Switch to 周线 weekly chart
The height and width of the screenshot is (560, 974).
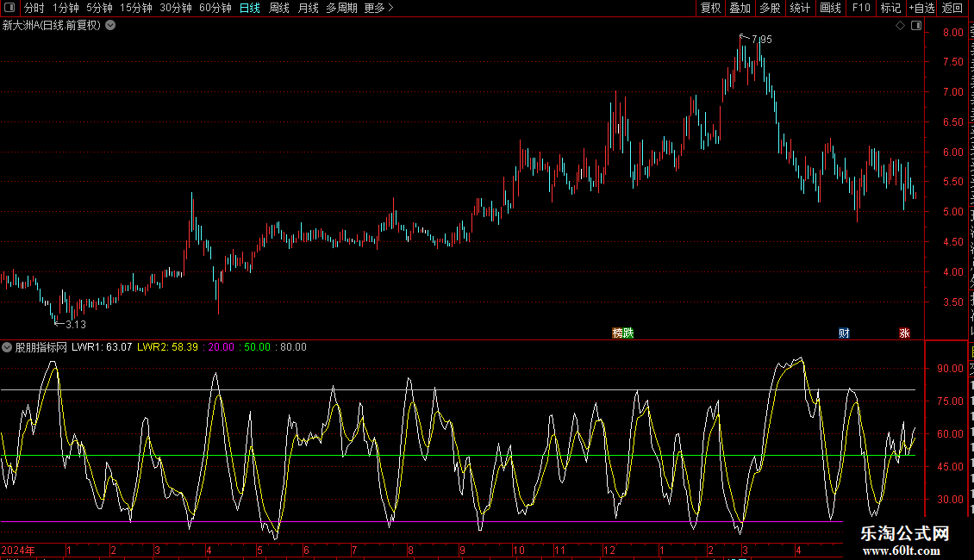[x=279, y=8]
